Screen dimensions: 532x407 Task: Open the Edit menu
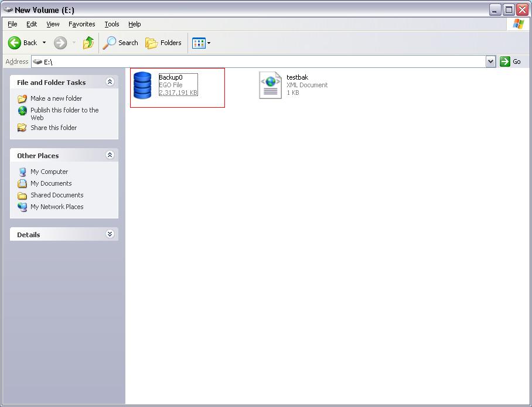tap(32, 24)
